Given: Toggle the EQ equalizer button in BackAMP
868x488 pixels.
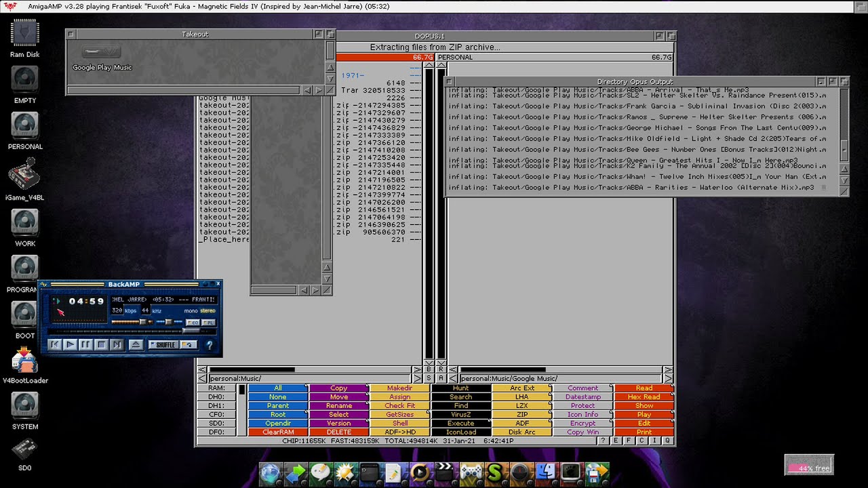Looking at the screenshot, I should pyautogui.click(x=193, y=322).
